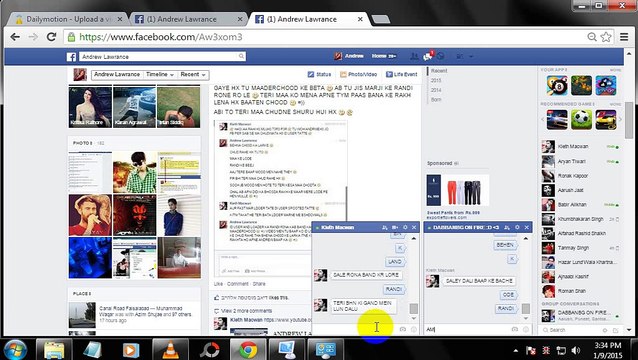Image resolution: width=638 pixels, height=360 pixels.
Task: Click the volume speaker tray icon
Action: pos(576,350)
